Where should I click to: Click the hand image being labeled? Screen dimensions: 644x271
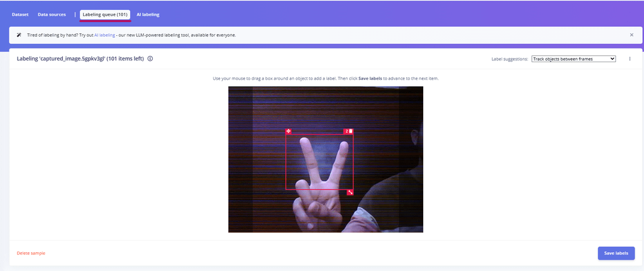[x=326, y=159]
